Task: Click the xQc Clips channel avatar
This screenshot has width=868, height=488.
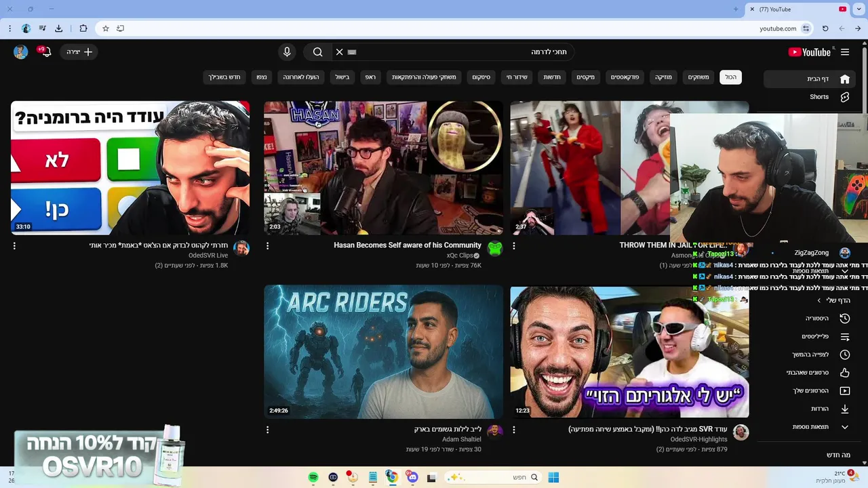Action: 495,249
